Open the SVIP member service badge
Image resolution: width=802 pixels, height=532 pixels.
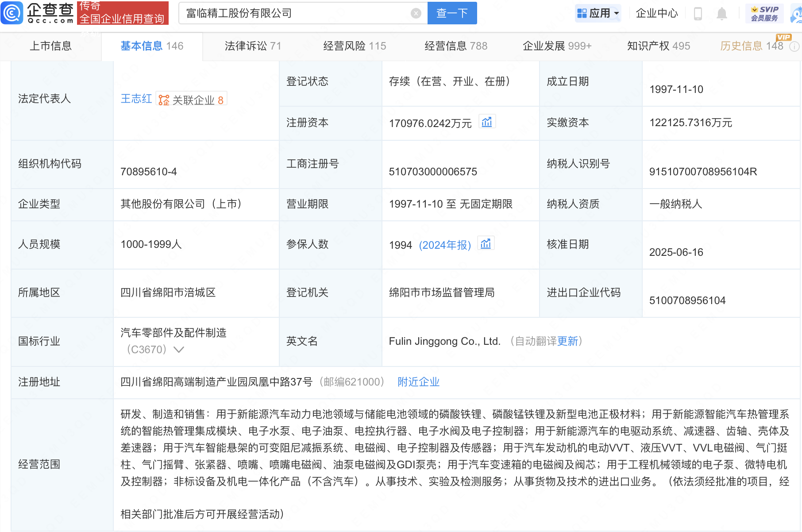764,13
